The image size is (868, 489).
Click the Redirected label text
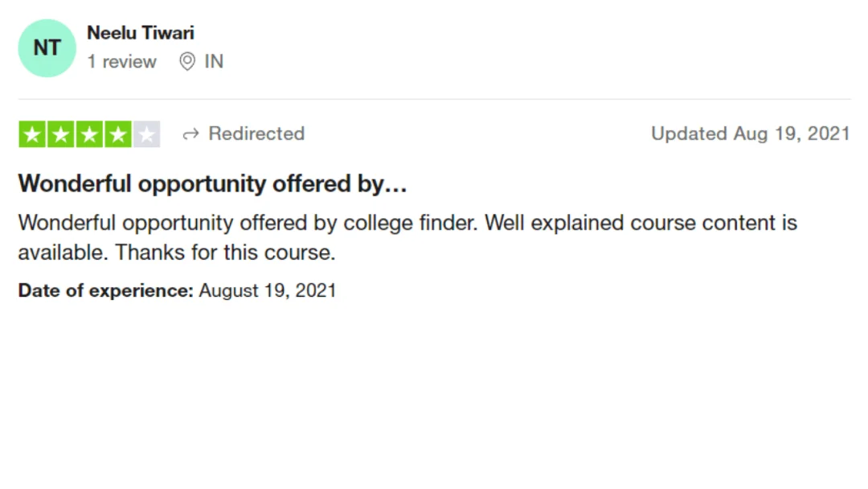pyautogui.click(x=256, y=134)
